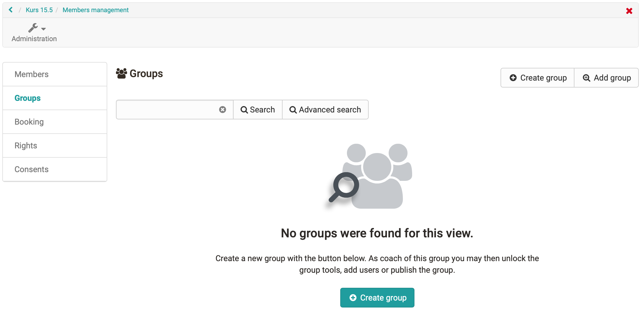Image resolution: width=644 pixels, height=313 pixels.
Task: Open the Members menu item
Action: (x=32, y=74)
